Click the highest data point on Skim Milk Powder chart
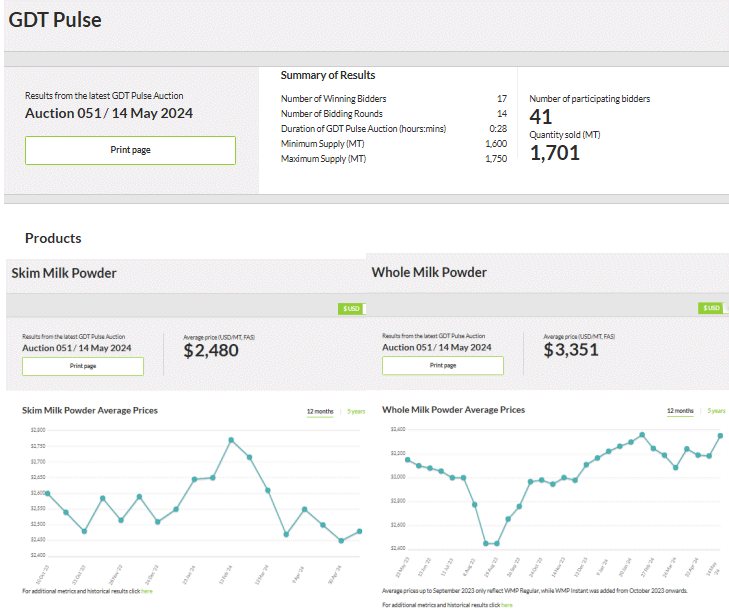 point(231,440)
